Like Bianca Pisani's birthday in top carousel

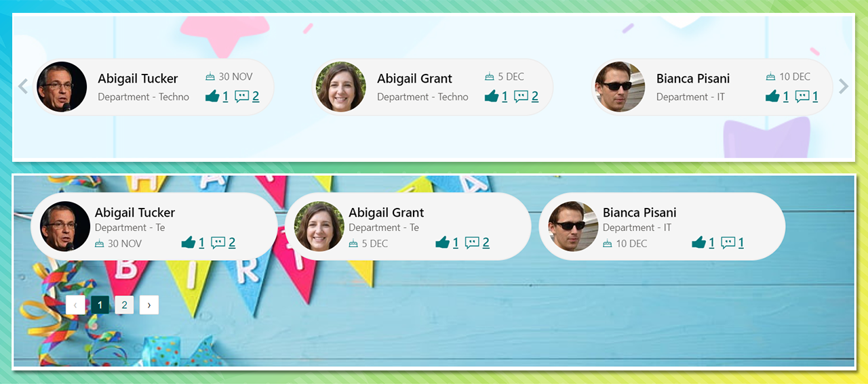click(x=772, y=96)
